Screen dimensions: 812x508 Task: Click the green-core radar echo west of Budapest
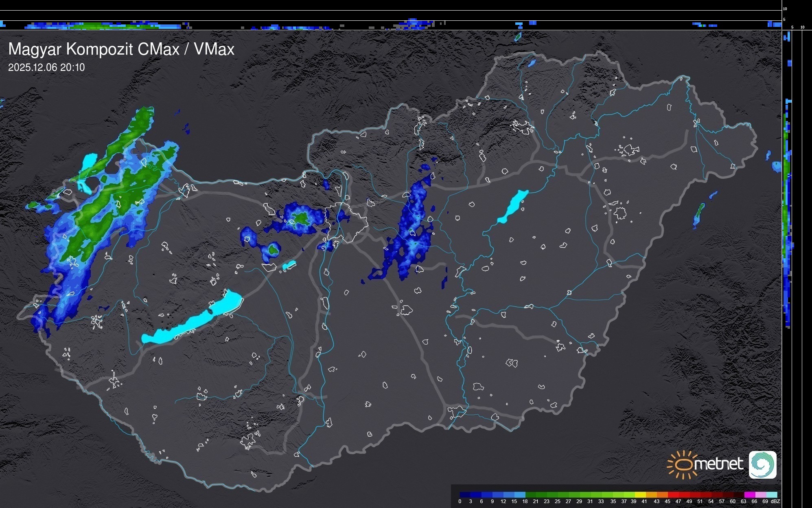[x=301, y=219]
